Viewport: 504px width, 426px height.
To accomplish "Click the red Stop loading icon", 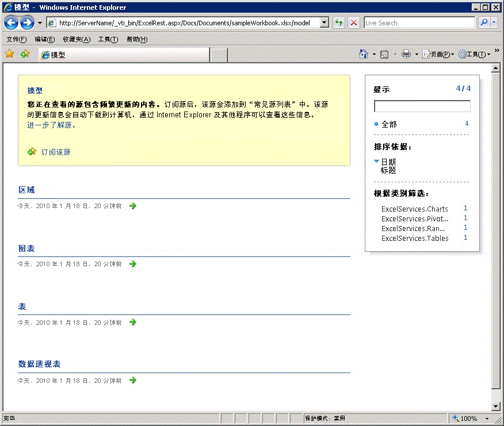I will (x=353, y=22).
